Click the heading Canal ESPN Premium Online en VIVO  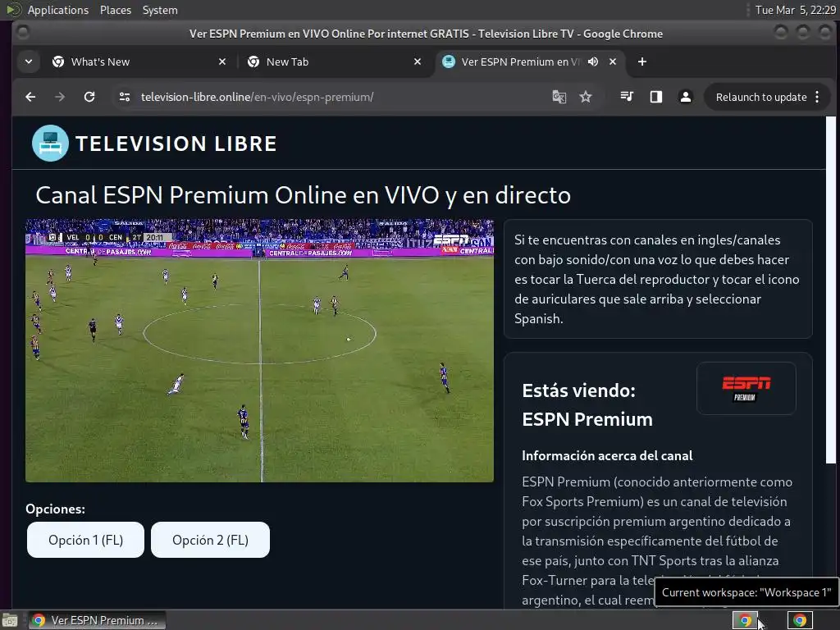click(304, 195)
